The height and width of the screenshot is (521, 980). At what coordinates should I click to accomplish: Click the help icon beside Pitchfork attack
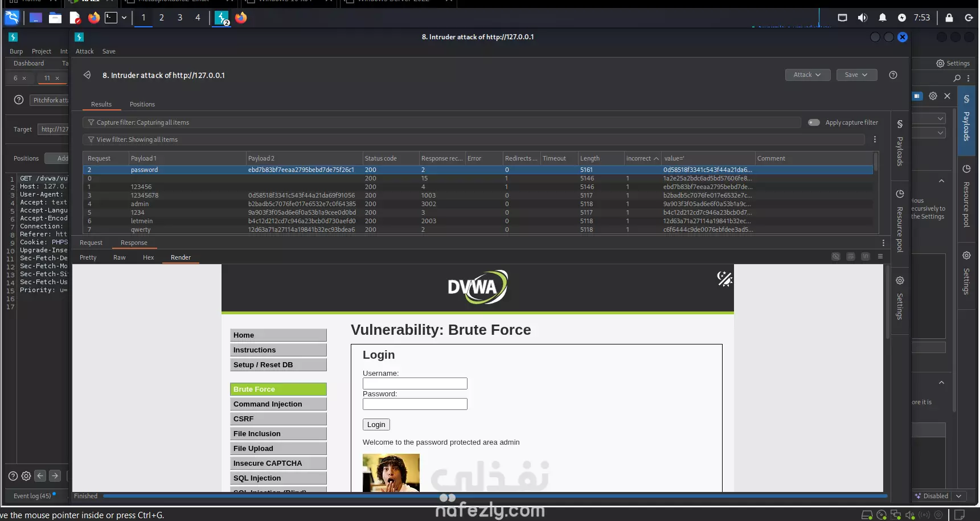(19, 100)
